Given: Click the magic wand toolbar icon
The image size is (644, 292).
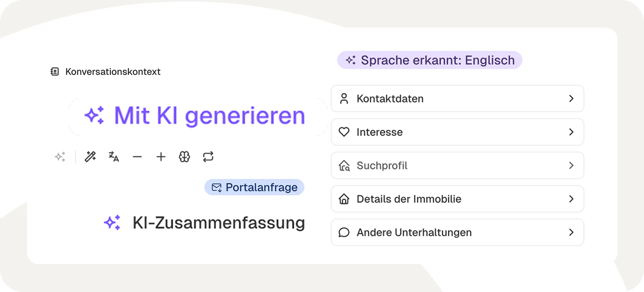Looking at the screenshot, I should pyautogui.click(x=90, y=157).
